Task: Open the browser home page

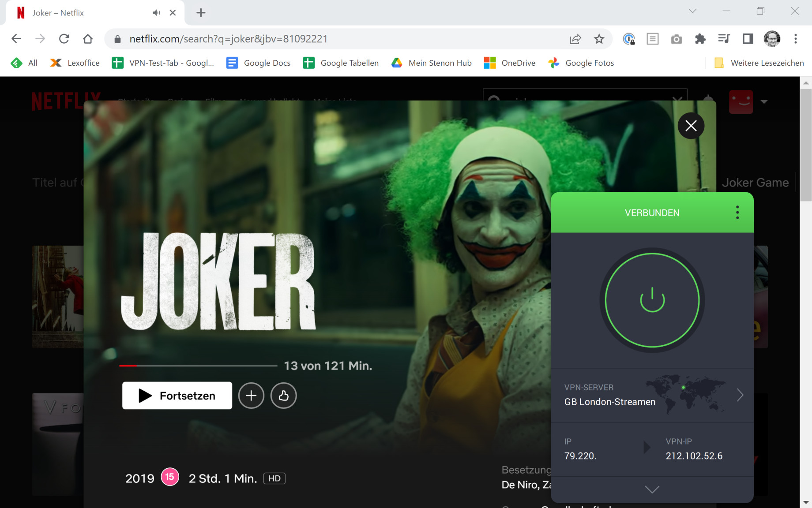Action: [x=88, y=39]
